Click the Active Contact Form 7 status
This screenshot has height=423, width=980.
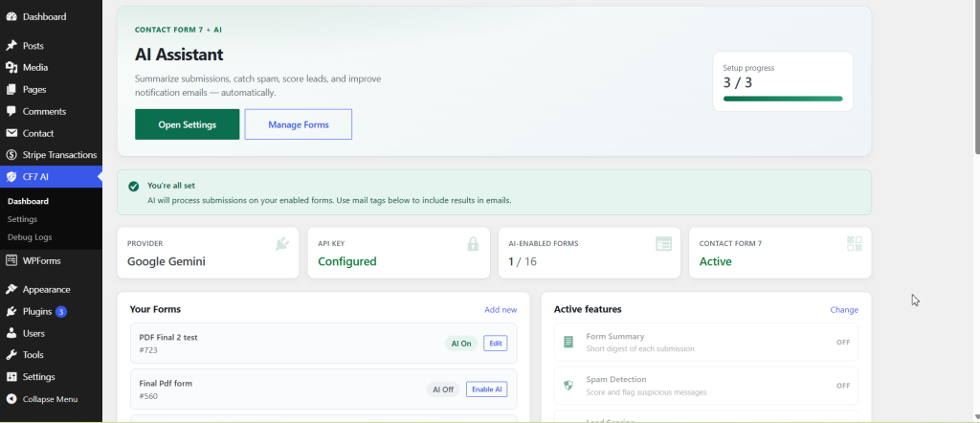click(715, 262)
